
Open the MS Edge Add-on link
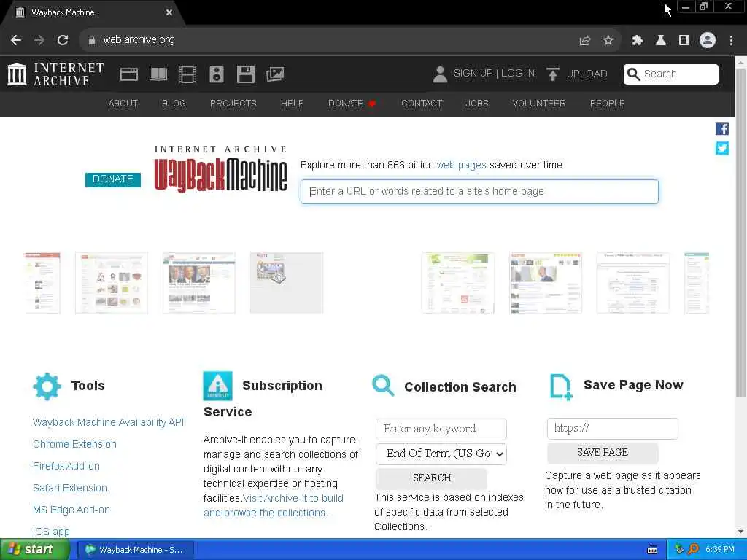pyautogui.click(x=71, y=510)
